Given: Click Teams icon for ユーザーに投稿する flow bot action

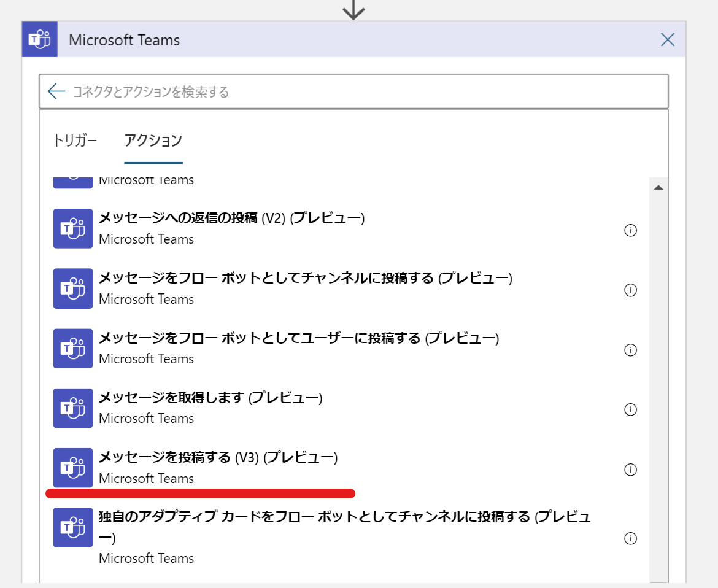Looking at the screenshot, I should pyautogui.click(x=73, y=349).
